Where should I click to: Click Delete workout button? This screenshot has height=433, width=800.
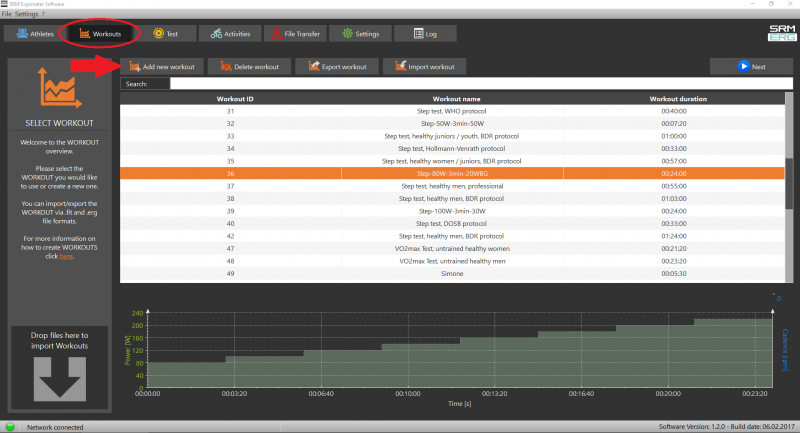tap(249, 67)
